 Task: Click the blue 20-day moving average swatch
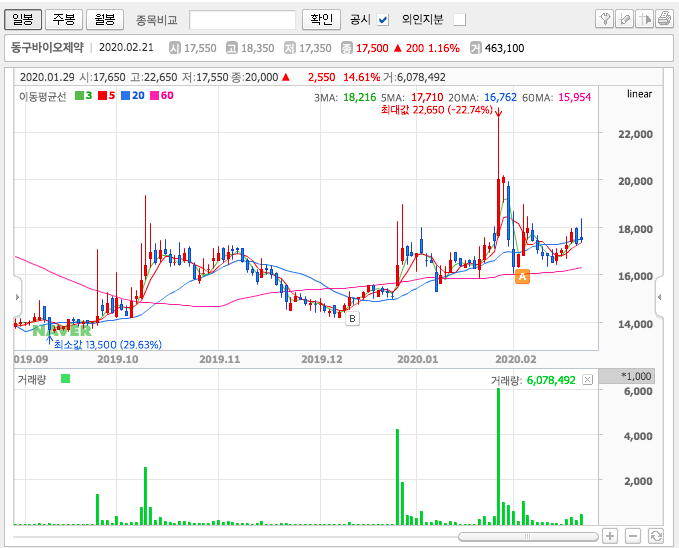[x=126, y=95]
